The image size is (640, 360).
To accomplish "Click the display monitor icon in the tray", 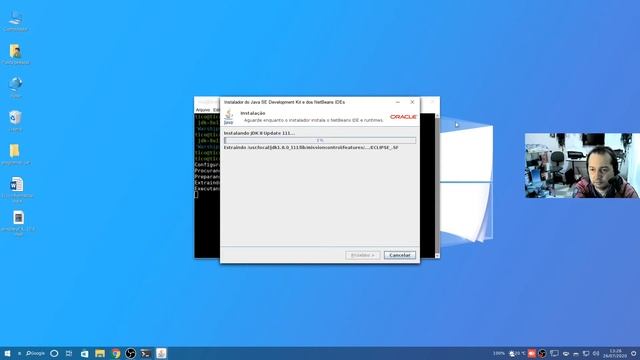I will [554, 353].
